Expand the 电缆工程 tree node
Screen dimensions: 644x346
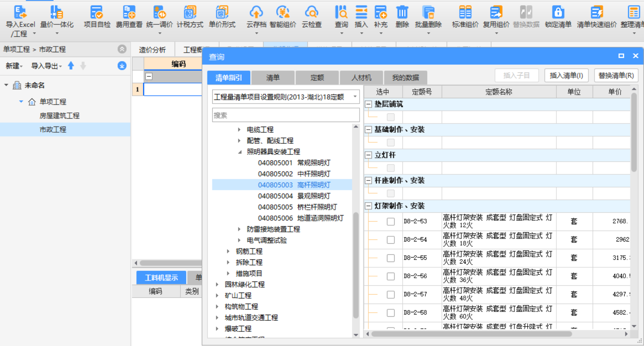(x=239, y=130)
